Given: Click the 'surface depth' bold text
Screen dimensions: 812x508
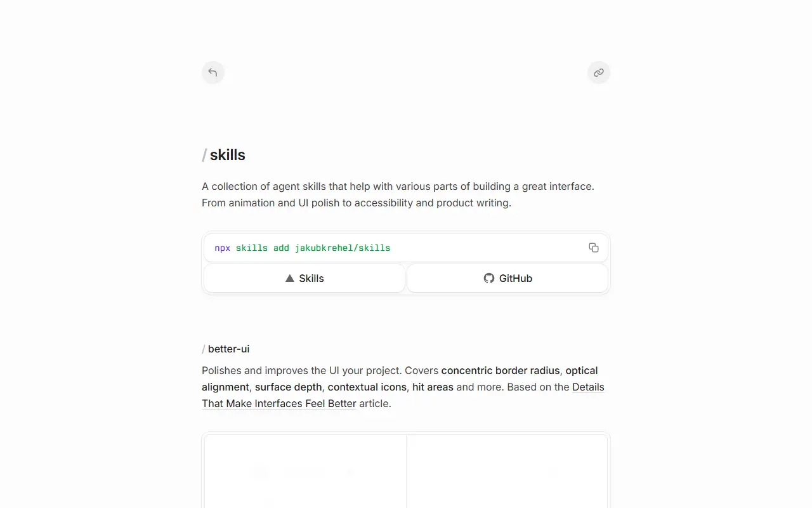Looking at the screenshot, I should pos(288,387).
